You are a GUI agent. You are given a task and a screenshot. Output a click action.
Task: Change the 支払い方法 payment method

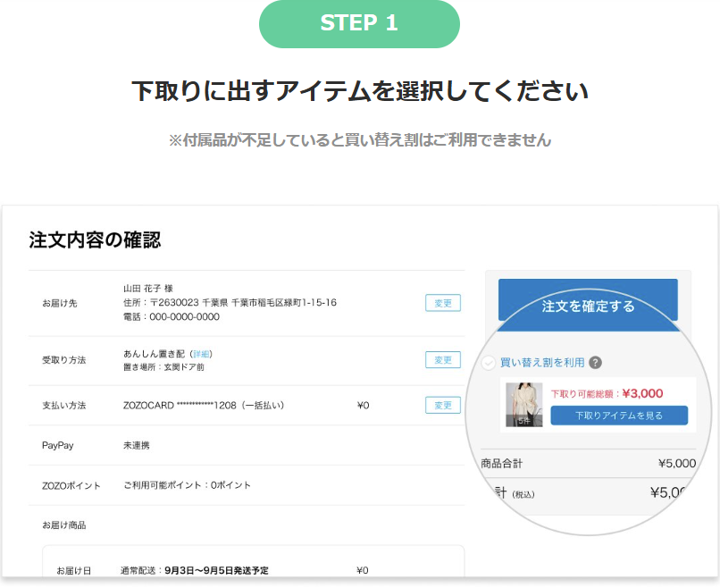coord(442,406)
